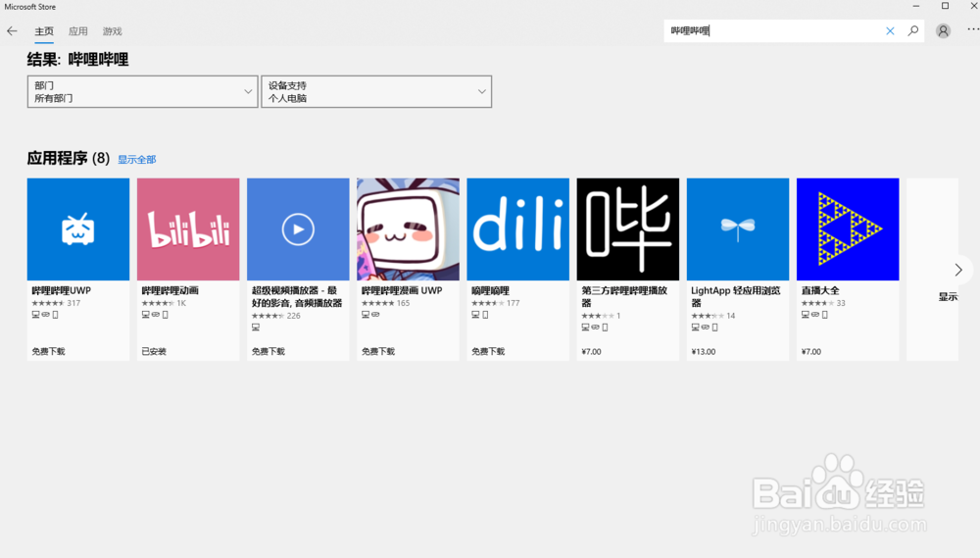This screenshot has width=980, height=558.
Task: Click the 165 rating stars of 哔哩哔哩漫画
Action: pyautogui.click(x=378, y=303)
